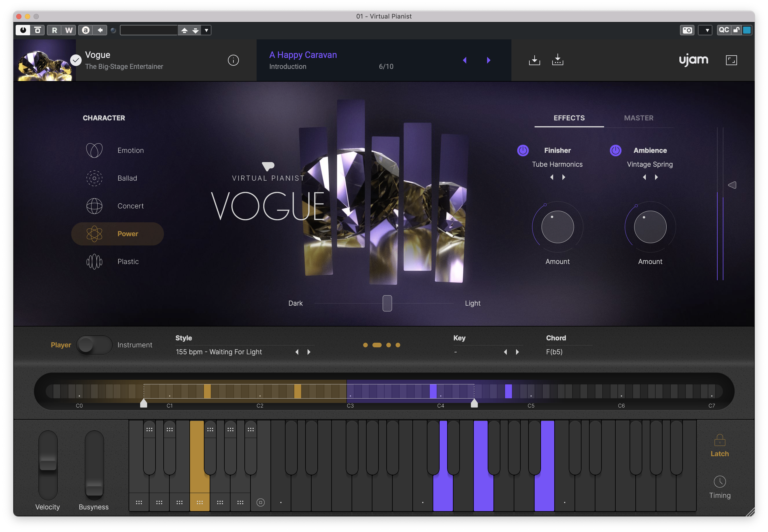Click the Velocity slider

(48, 465)
